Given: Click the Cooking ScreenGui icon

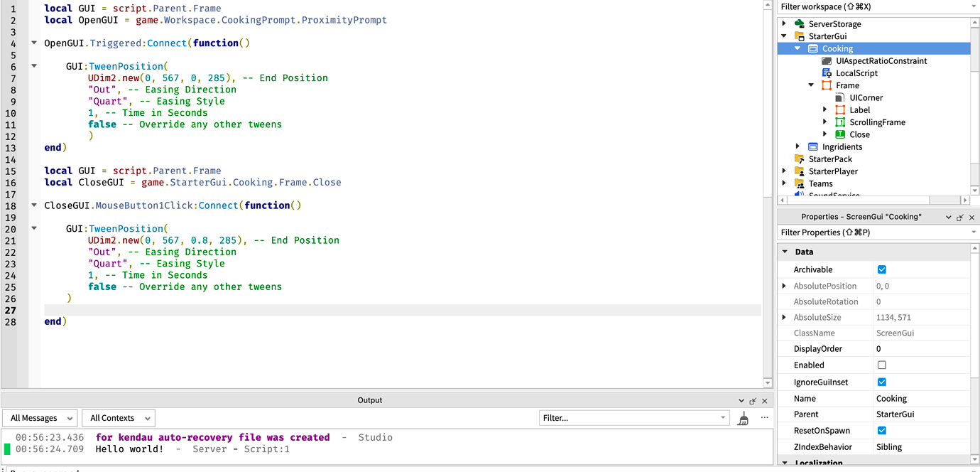Looking at the screenshot, I should tap(812, 48).
